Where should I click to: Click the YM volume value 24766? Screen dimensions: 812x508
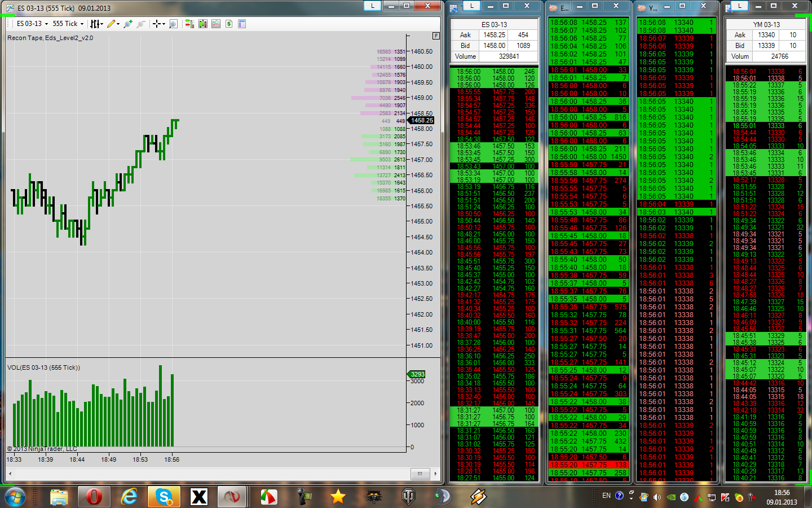pyautogui.click(x=780, y=56)
